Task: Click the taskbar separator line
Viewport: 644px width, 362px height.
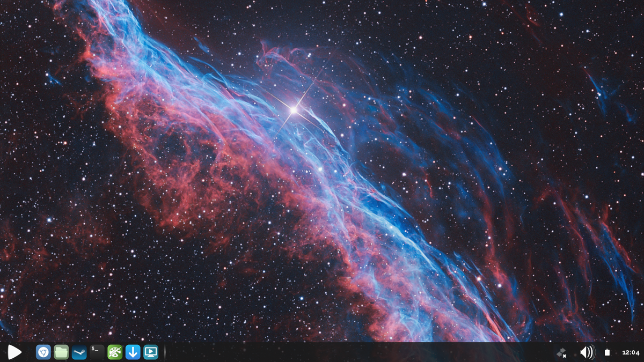Action: pos(165,352)
